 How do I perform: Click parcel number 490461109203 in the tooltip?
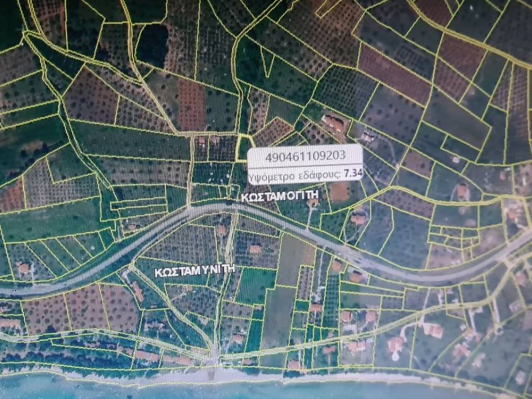[x=305, y=156]
